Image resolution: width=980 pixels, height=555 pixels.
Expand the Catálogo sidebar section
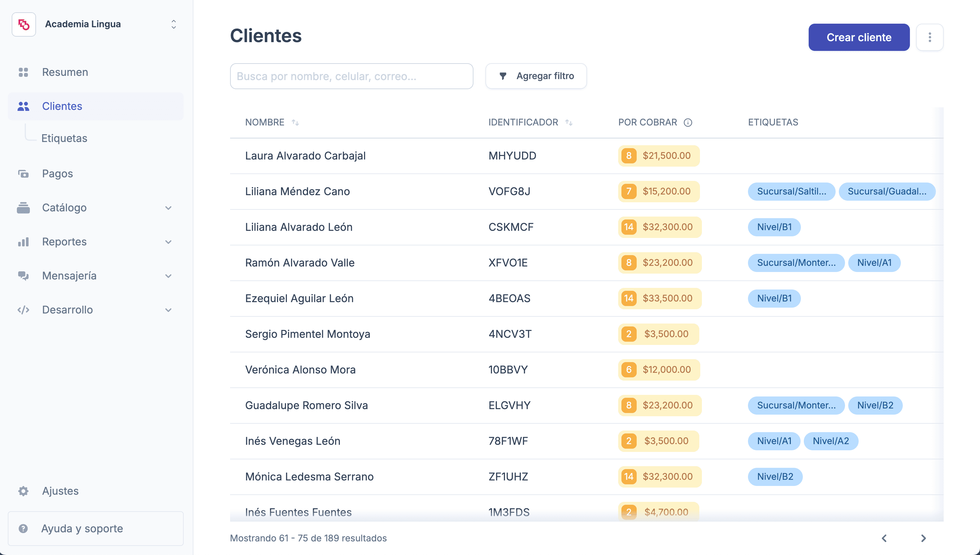(168, 208)
